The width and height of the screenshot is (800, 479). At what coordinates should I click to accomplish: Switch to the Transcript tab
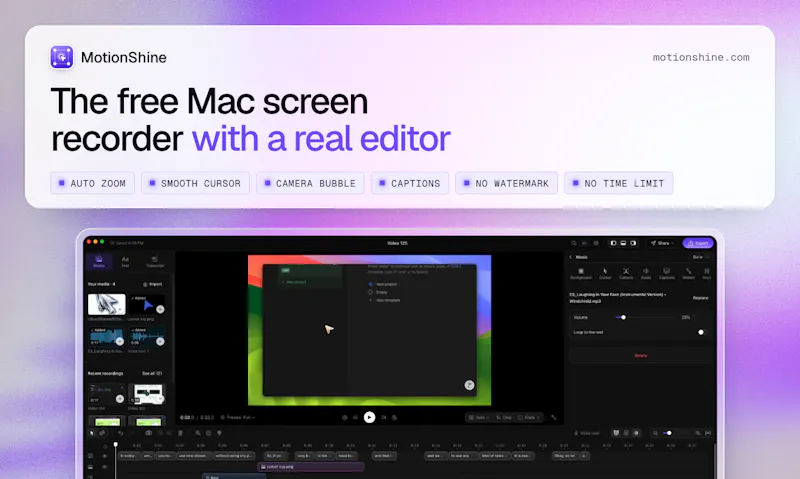pos(155,261)
